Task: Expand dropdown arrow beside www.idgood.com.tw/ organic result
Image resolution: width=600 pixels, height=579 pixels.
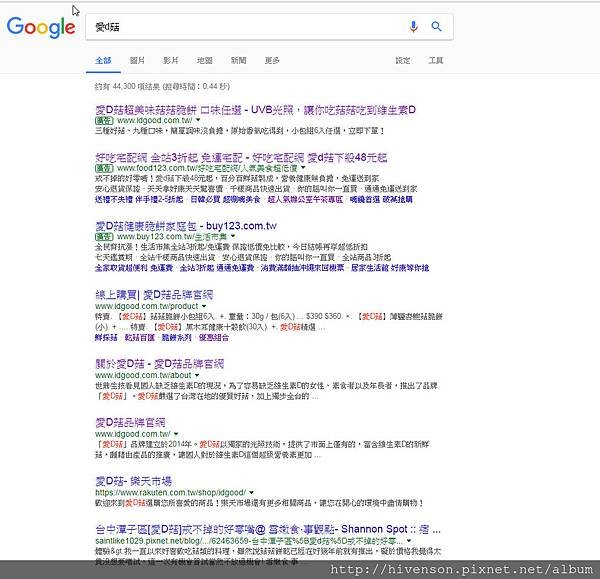Action: point(176,434)
